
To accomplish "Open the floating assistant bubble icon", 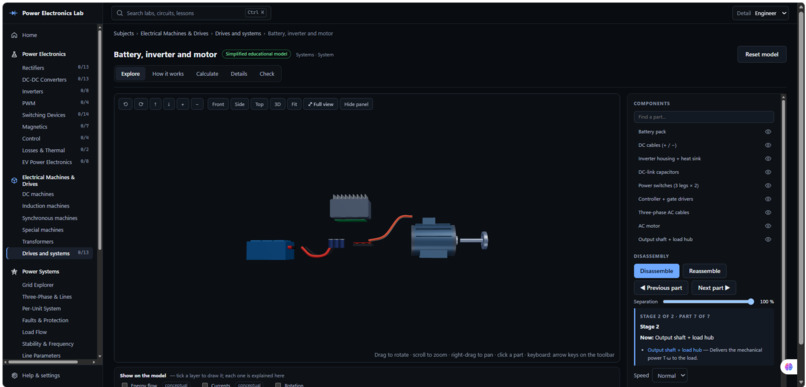I will (788, 367).
